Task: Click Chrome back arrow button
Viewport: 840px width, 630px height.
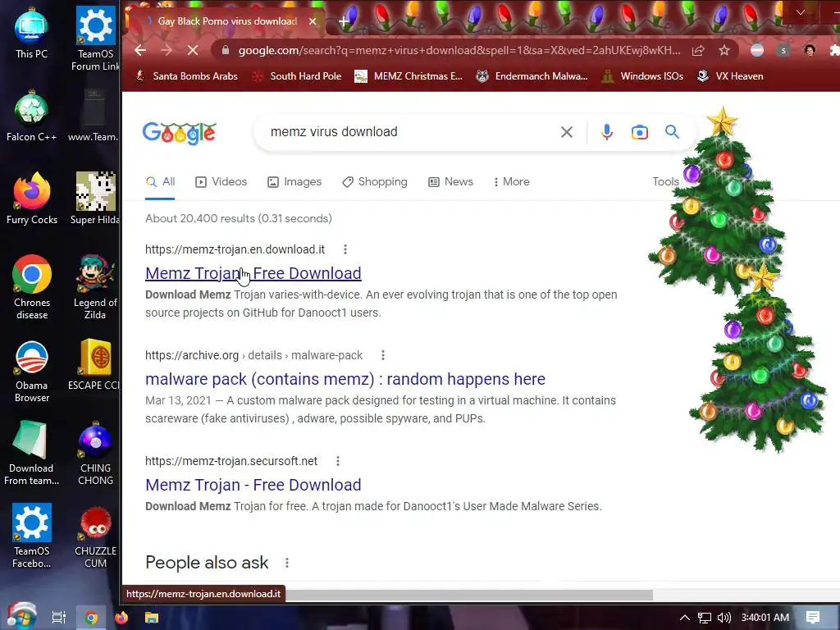Action: 140,50
